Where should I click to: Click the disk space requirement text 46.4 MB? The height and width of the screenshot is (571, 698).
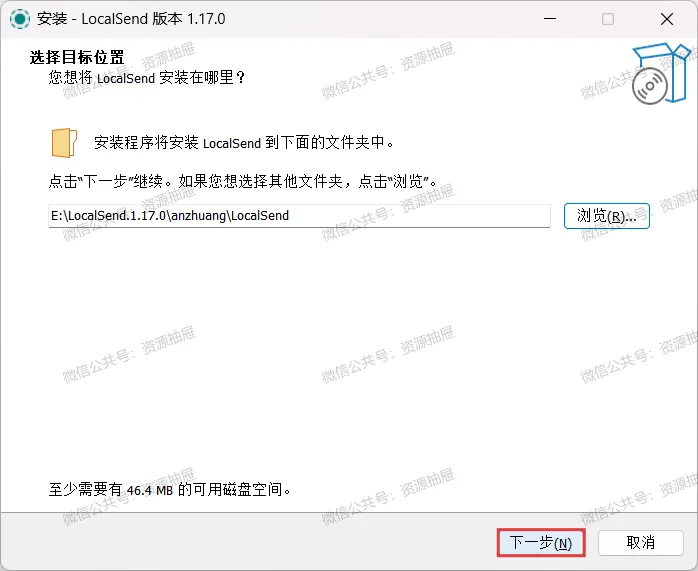(149, 490)
